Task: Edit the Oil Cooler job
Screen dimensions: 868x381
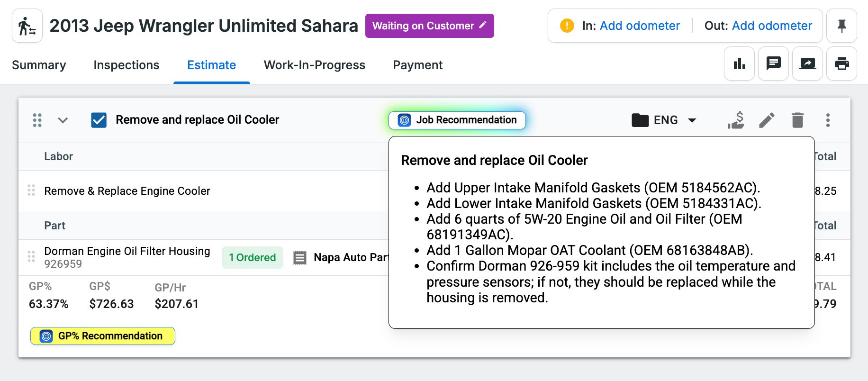Action: click(x=767, y=120)
